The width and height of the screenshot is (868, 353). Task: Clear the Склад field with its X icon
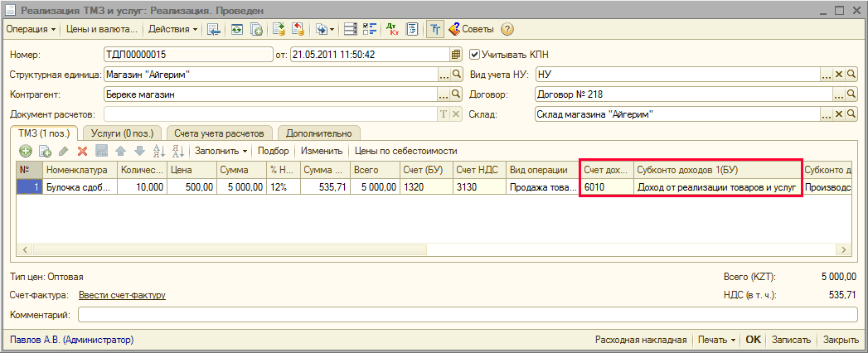pos(838,114)
